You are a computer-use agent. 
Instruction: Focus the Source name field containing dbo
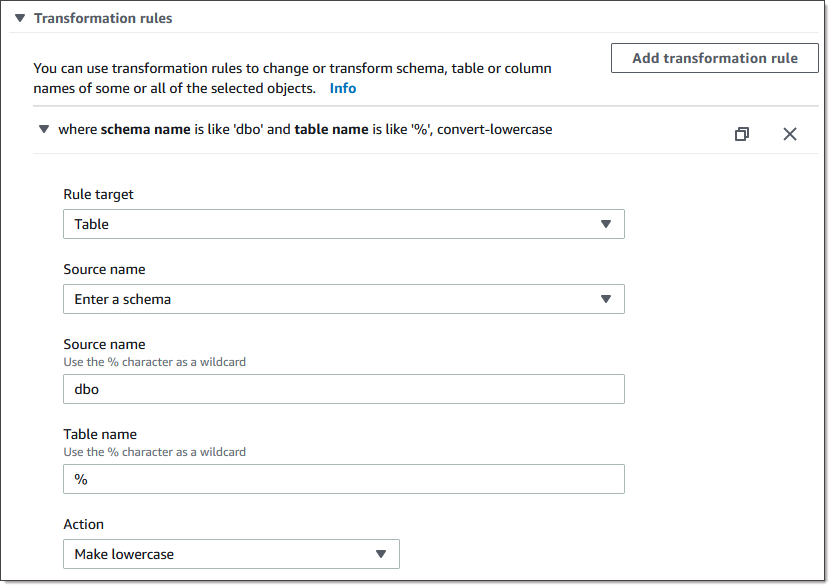343,389
